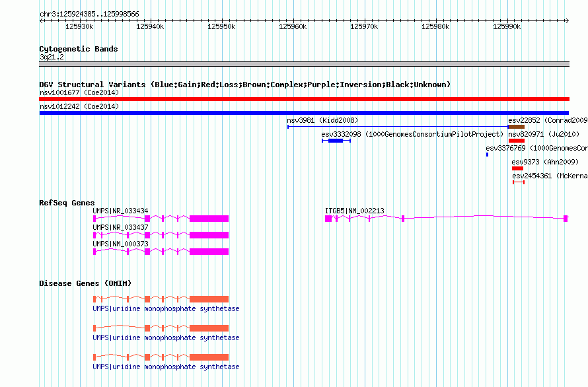Image resolution: width=588 pixels, height=387 pixels.
Task: Click the 125970k ruler position
Action: [364, 26]
